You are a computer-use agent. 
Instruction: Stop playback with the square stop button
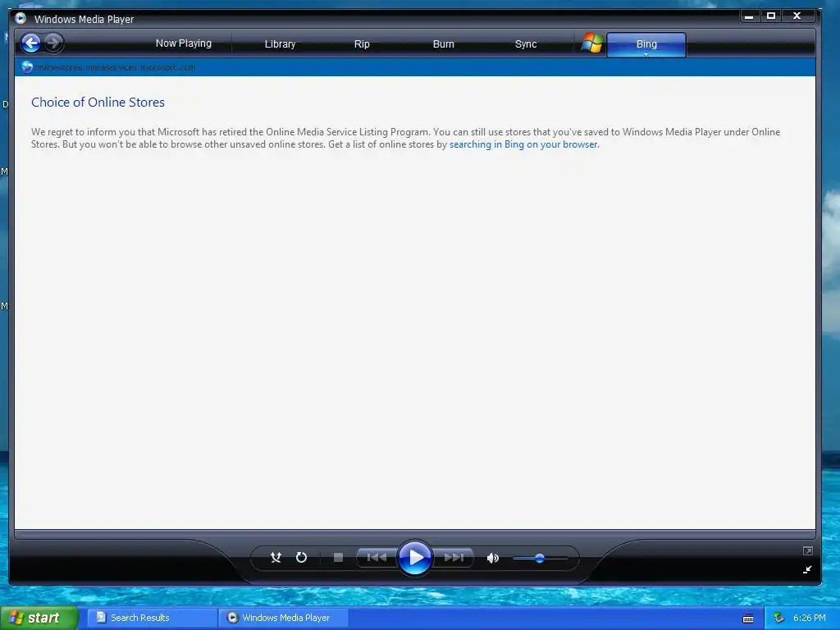click(338, 558)
